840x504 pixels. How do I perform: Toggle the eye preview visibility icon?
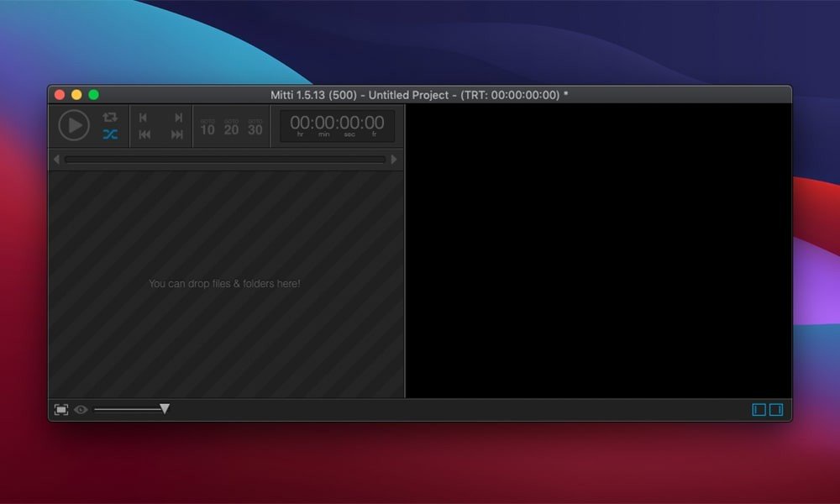[x=81, y=410]
